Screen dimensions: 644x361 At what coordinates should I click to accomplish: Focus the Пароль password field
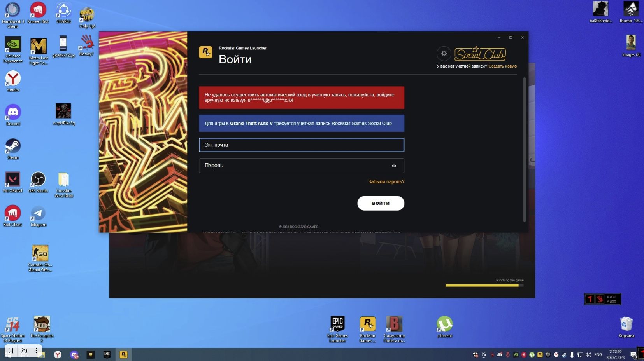point(302,166)
